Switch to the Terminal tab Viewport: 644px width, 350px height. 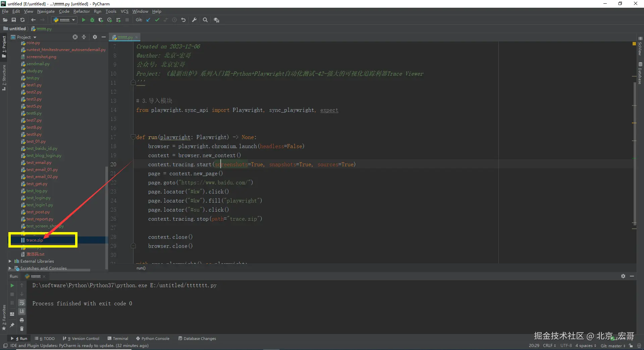[118, 339]
